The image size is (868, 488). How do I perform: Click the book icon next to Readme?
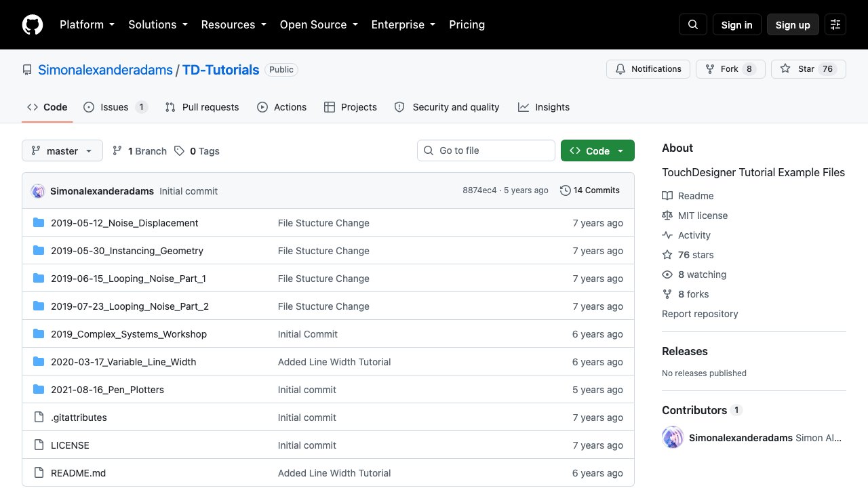click(x=667, y=196)
